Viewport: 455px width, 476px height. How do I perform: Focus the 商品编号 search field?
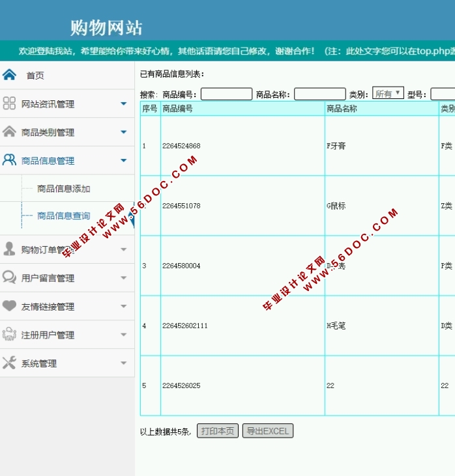226,94
